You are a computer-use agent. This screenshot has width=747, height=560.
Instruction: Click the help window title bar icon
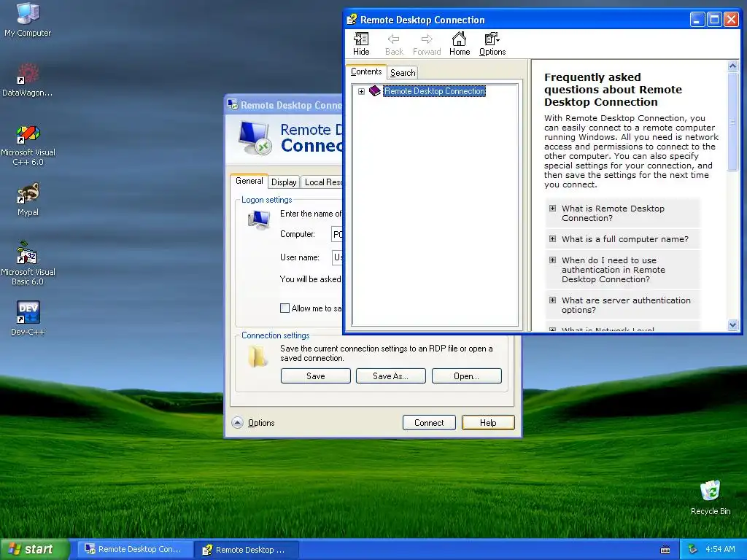coord(352,20)
